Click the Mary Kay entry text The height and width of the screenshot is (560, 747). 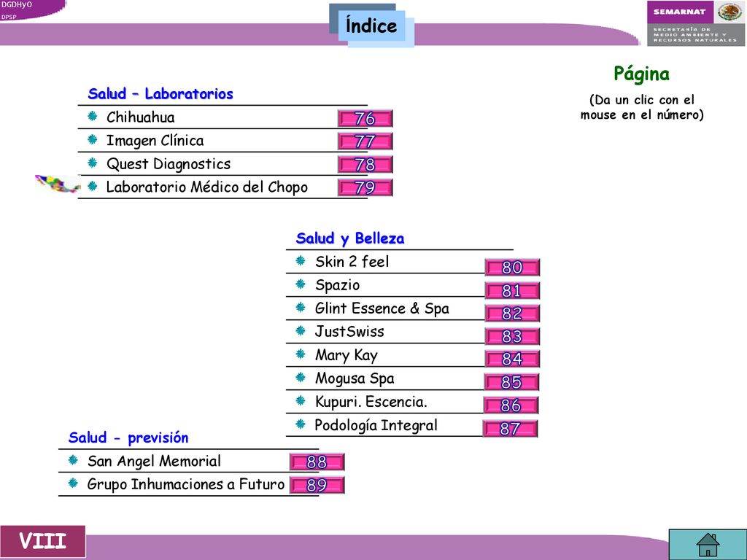[x=347, y=355]
